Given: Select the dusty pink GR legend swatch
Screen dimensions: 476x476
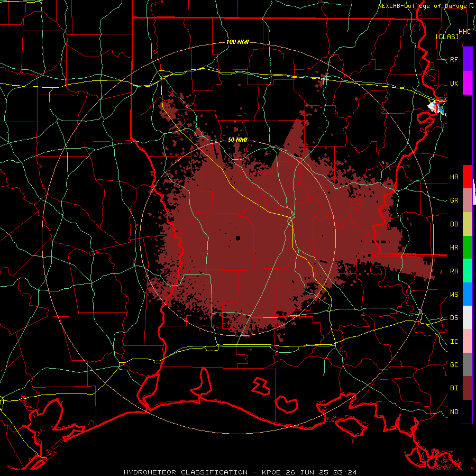Looking at the screenshot, I should (x=467, y=200).
